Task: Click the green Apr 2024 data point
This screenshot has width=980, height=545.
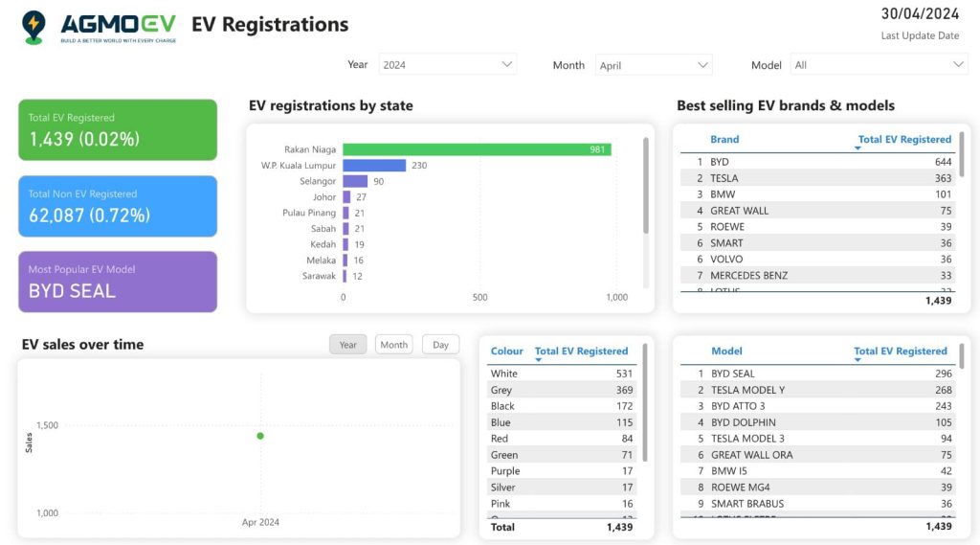Action: pos(260,436)
